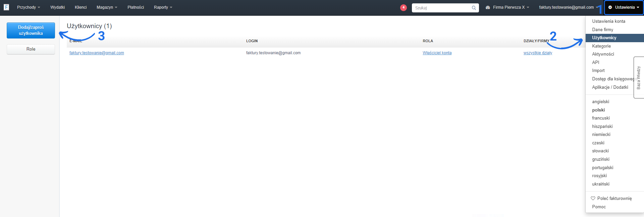Switch language to słowacki
The image size is (644, 217).
click(x=600, y=151)
